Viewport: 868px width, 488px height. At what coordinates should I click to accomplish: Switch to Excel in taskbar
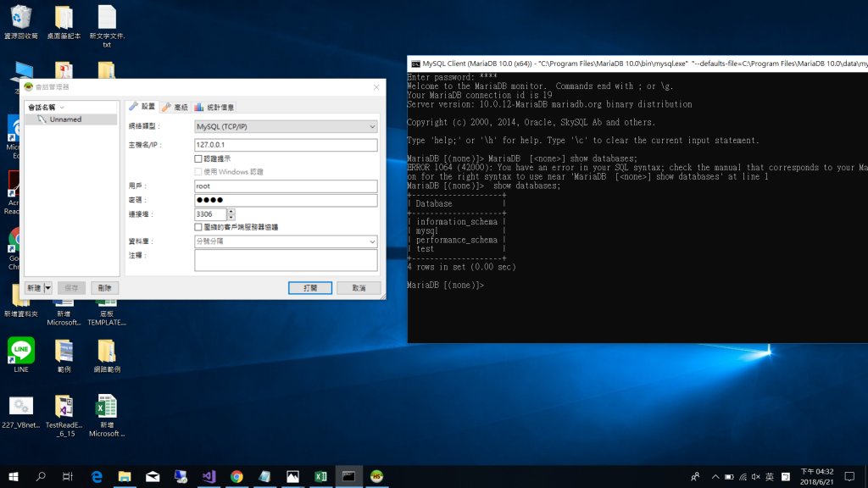pos(320,476)
